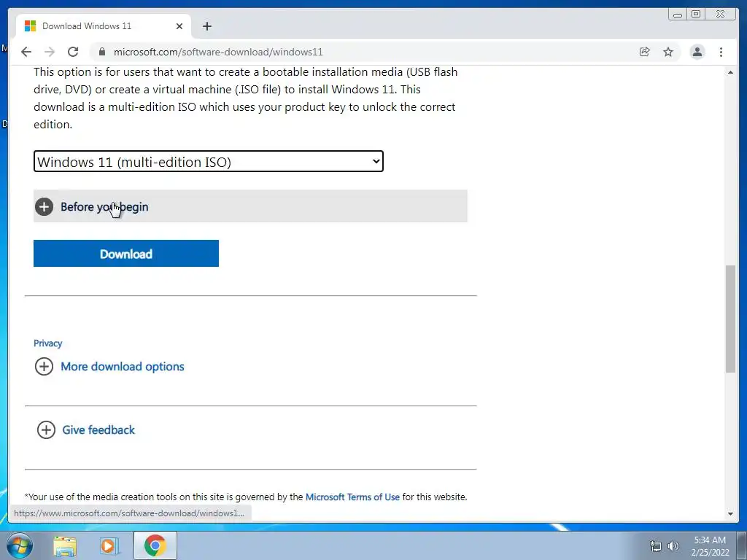The height and width of the screenshot is (560, 747).
Task: Open the network tray icon
Action: pyautogui.click(x=656, y=546)
